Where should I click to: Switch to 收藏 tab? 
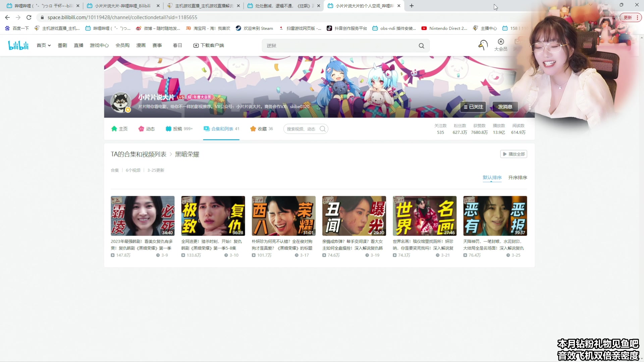262,129
